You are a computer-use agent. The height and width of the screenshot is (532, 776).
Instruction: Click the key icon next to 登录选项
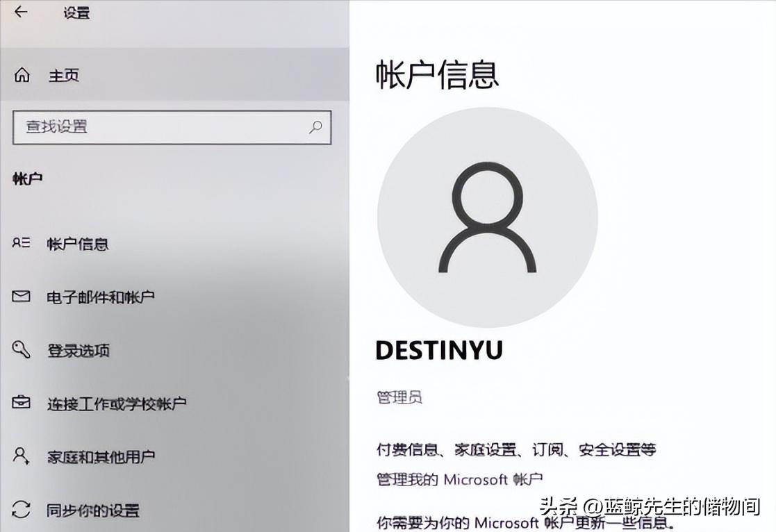[x=22, y=351]
